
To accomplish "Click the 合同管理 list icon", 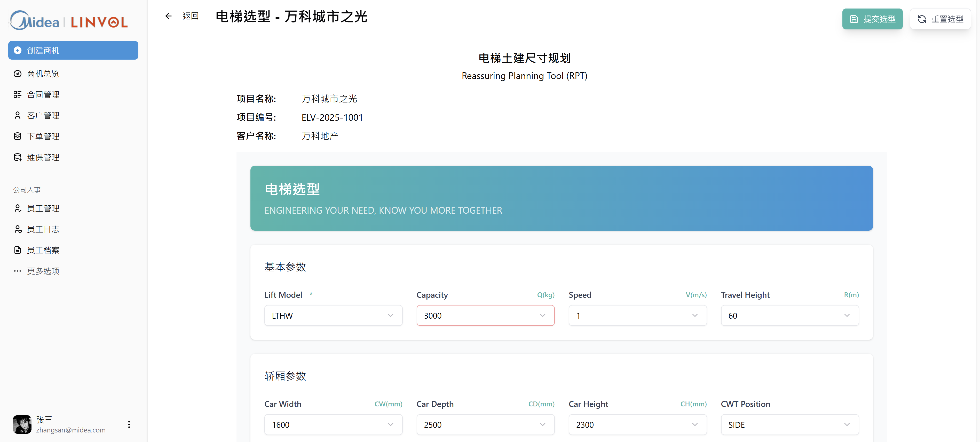I will coord(18,95).
